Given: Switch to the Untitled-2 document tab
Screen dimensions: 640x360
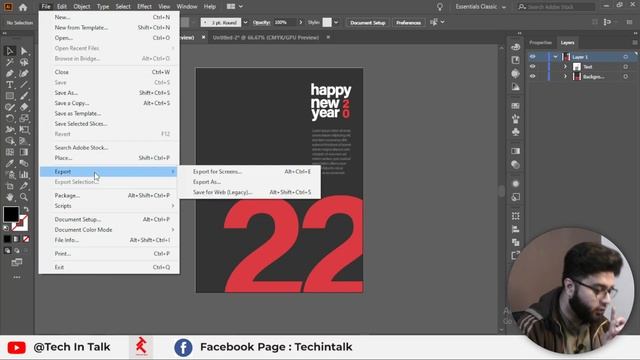Looking at the screenshot, I should (266, 37).
